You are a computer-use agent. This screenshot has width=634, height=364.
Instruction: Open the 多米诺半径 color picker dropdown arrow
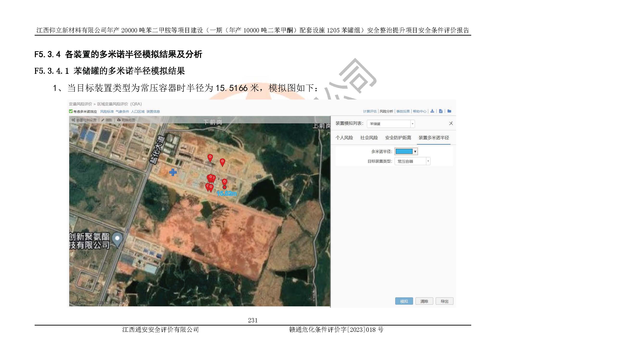click(415, 151)
